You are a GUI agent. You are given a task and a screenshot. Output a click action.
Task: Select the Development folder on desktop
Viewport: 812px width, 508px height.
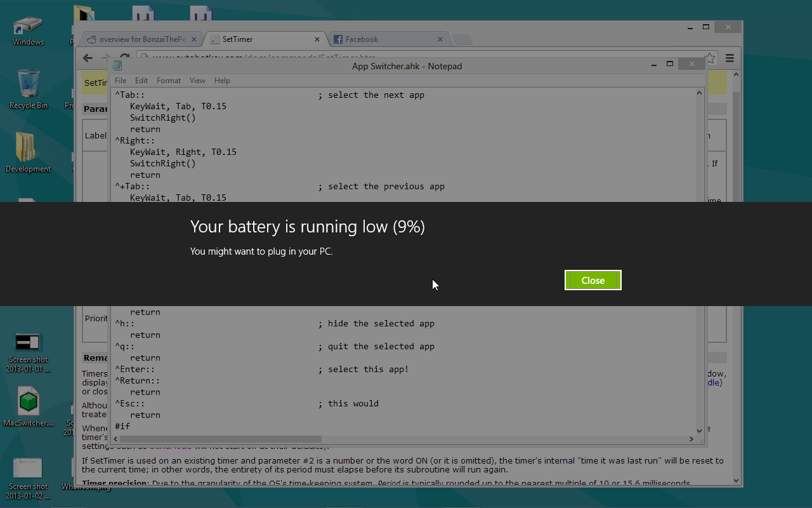click(x=29, y=152)
